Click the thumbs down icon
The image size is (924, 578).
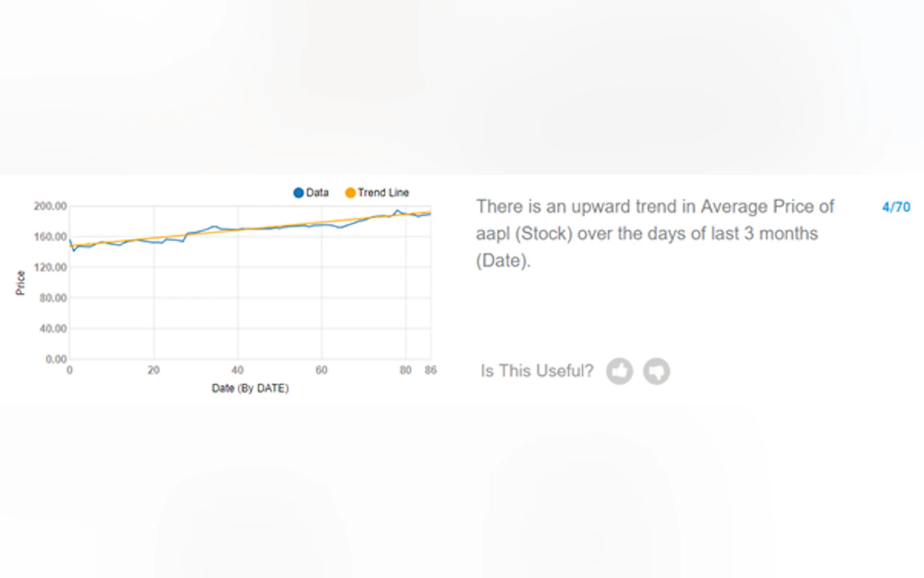coord(656,371)
